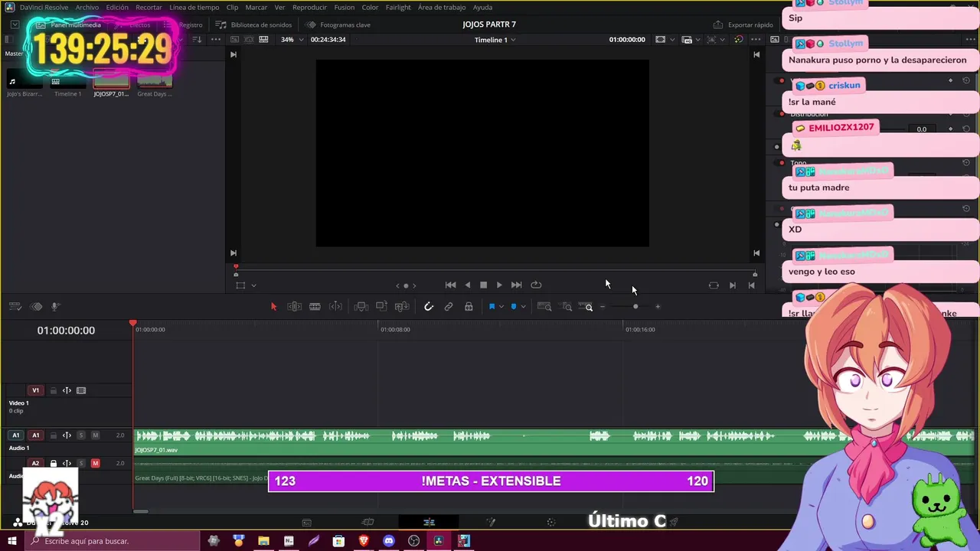Add a blue Flag to clip
The width and height of the screenshot is (980, 551).
(x=492, y=307)
